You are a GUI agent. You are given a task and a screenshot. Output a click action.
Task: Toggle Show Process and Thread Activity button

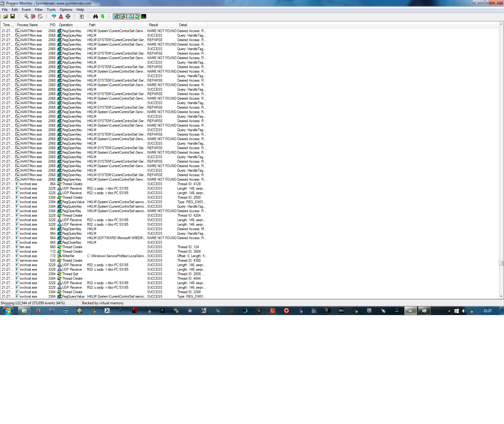tap(137, 17)
